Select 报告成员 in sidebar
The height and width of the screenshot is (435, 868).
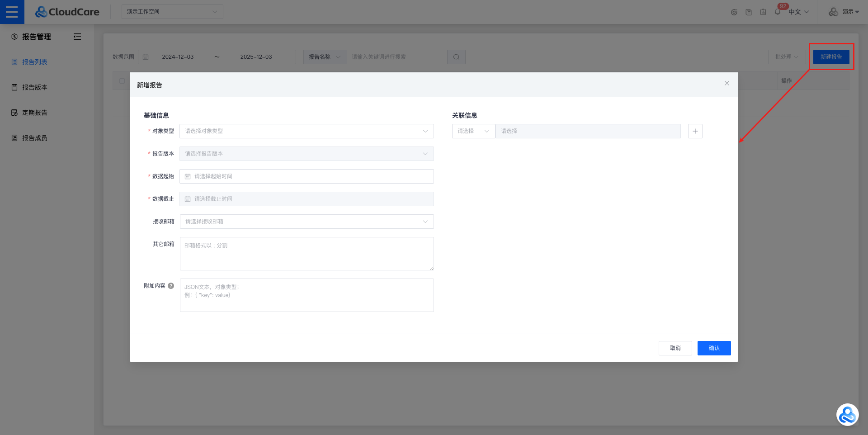[x=35, y=138]
